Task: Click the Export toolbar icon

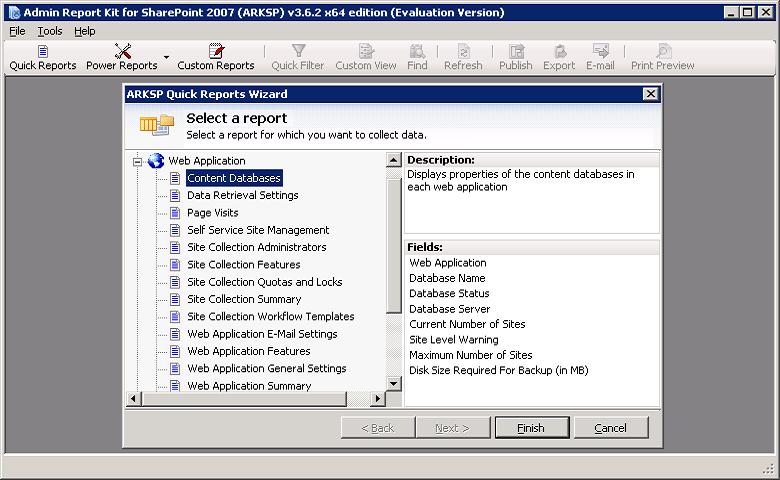Action: tap(559, 58)
